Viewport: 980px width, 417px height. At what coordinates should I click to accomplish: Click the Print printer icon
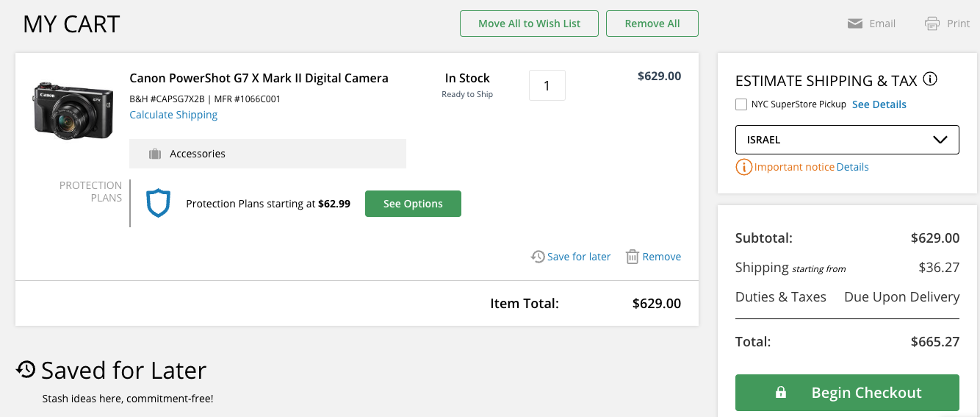pyautogui.click(x=932, y=24)
